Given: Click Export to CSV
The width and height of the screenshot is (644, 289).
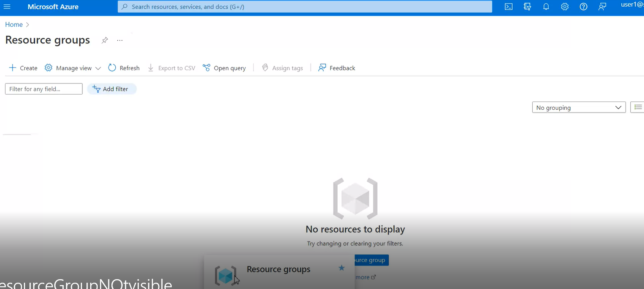Looking at the screenshot, I should click(x=171, y=68).
